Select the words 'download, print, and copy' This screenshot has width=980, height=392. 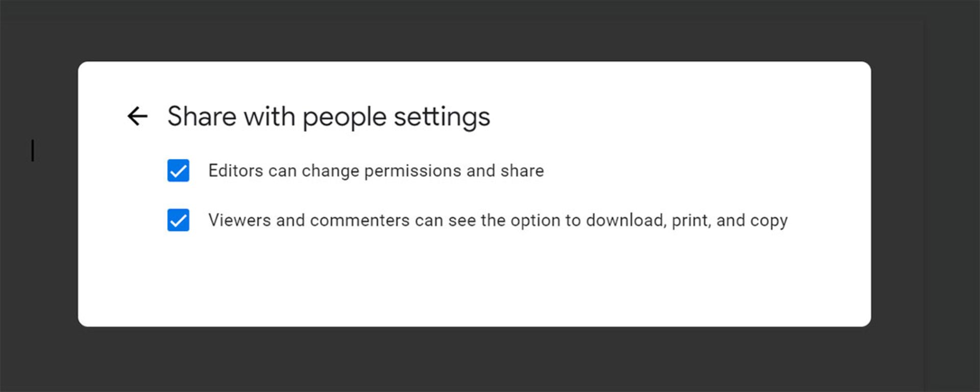pyautogui.click(x=687, y=220)
